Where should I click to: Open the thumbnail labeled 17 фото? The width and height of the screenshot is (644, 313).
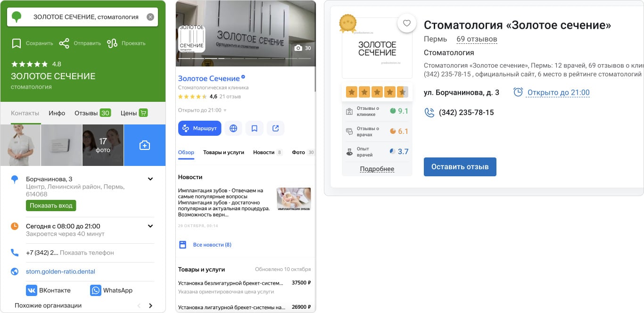click(x=103, y=145)
